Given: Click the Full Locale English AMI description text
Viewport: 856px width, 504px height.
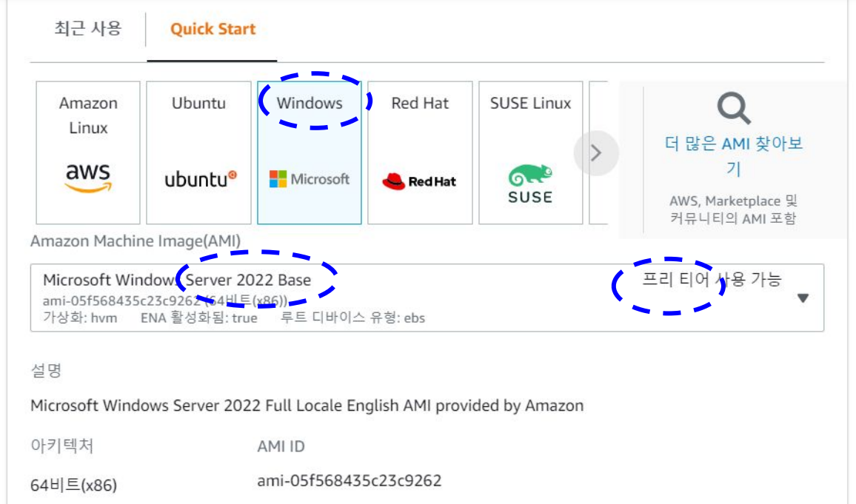Looking at the screenshot, I should tap(307, 406).
